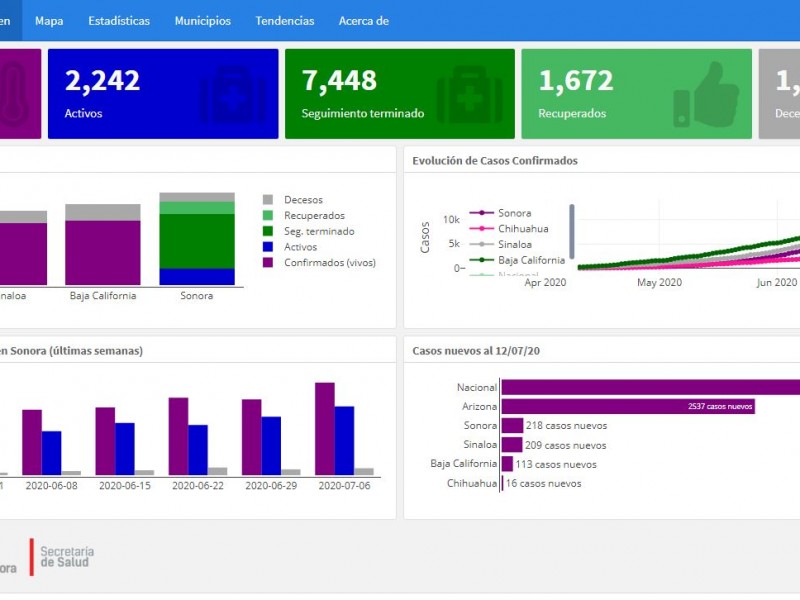Viewport: 800px width, 600px height.
Task: Select the Tendencias tab
Action: [285, 21]
